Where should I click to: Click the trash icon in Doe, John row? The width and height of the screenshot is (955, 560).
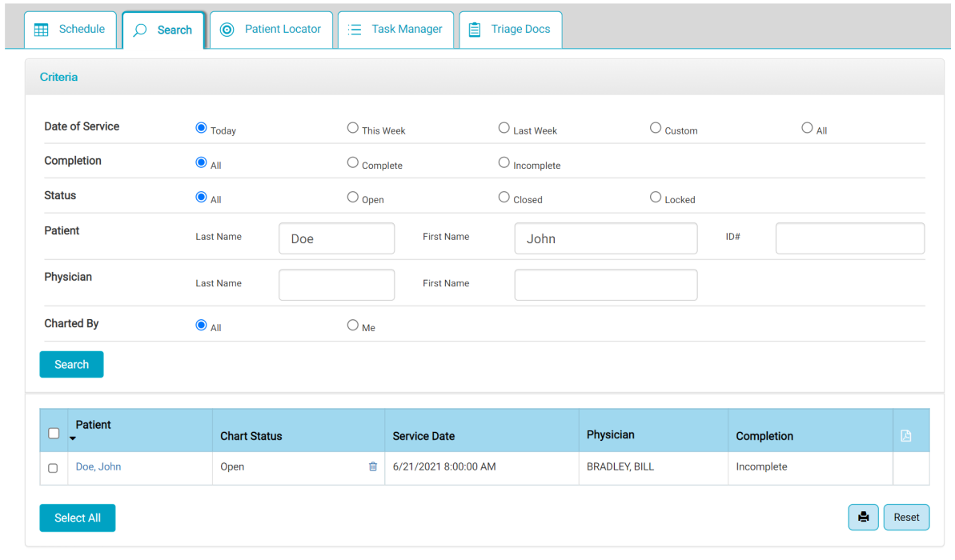pos(372,467)
